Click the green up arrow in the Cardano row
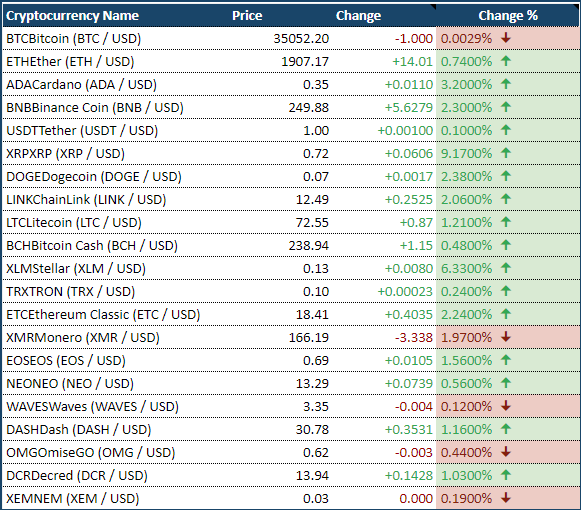The image size is (581, 510). click(506, 84)
